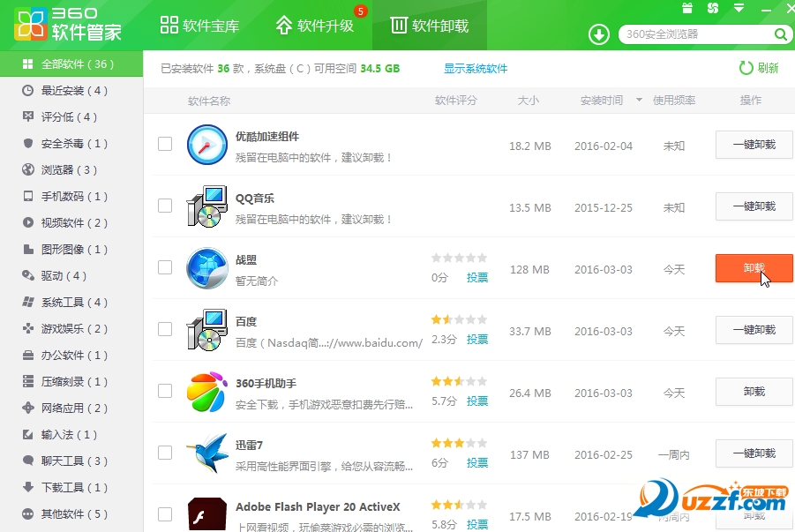Click the skin fan icon in title bar
This screenshot has height=532, width=795.
coord(713,8)
